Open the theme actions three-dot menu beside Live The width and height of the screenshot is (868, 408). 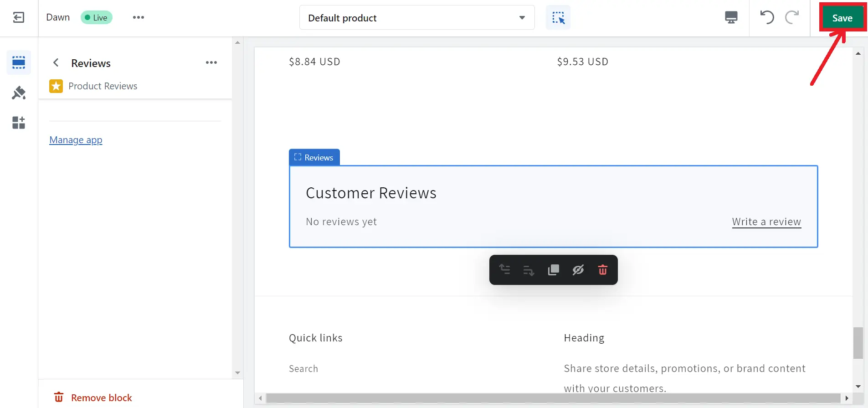(139, 17)
